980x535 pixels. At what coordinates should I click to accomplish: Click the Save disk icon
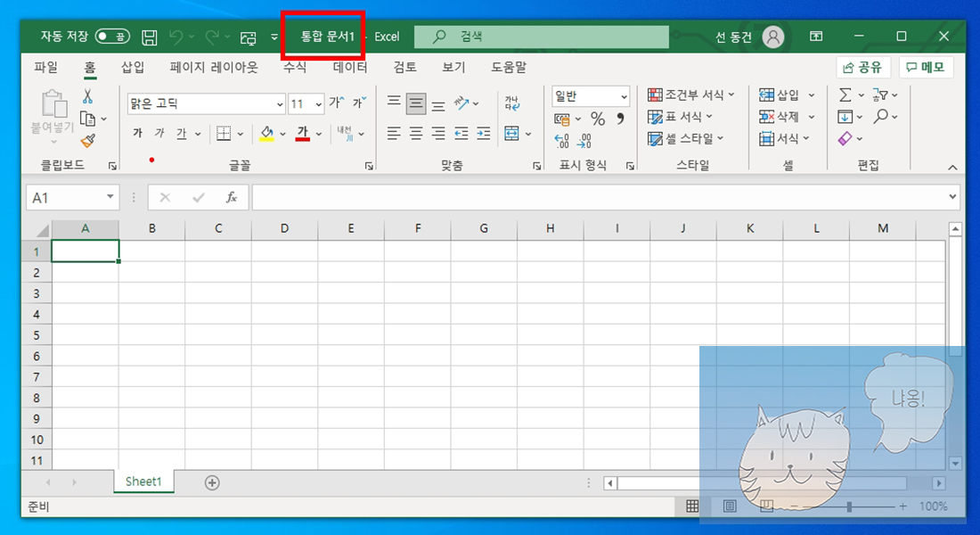click(x=150, y=37)
